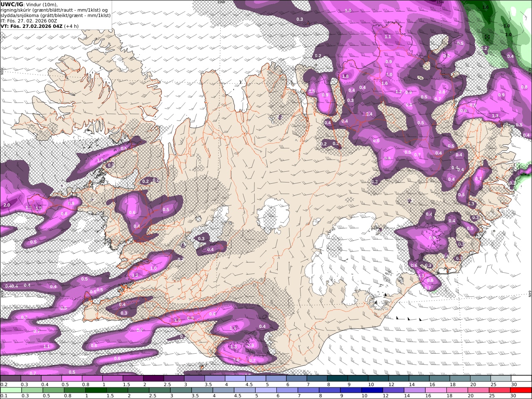Click the 20W longitude label
Screen dimensions: 532x399
pos(221,2)
